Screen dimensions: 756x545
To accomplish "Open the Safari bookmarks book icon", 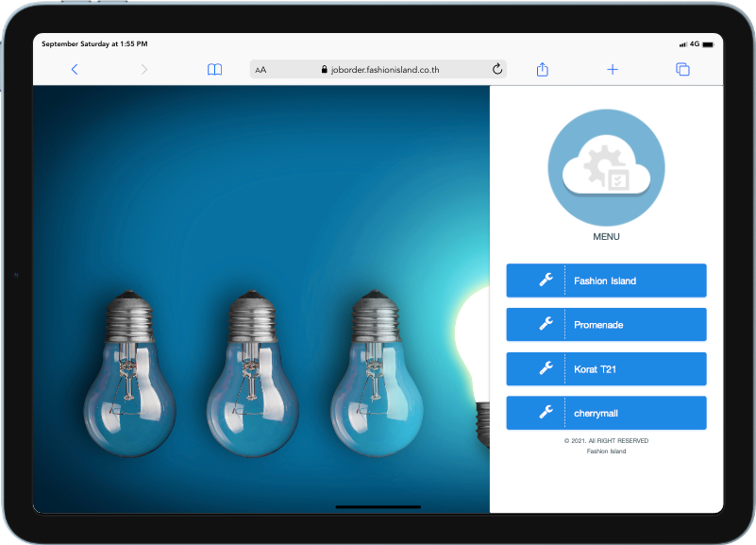I will tap(215, 69).
